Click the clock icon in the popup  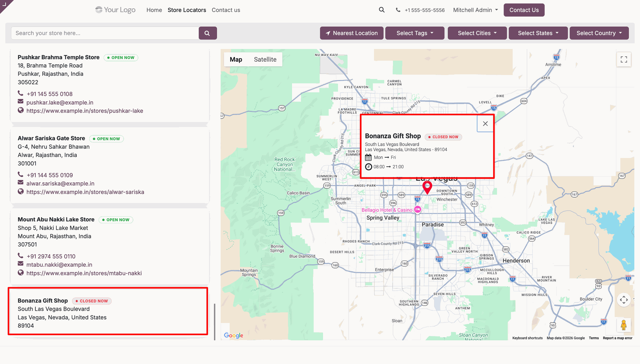point(368,167)
